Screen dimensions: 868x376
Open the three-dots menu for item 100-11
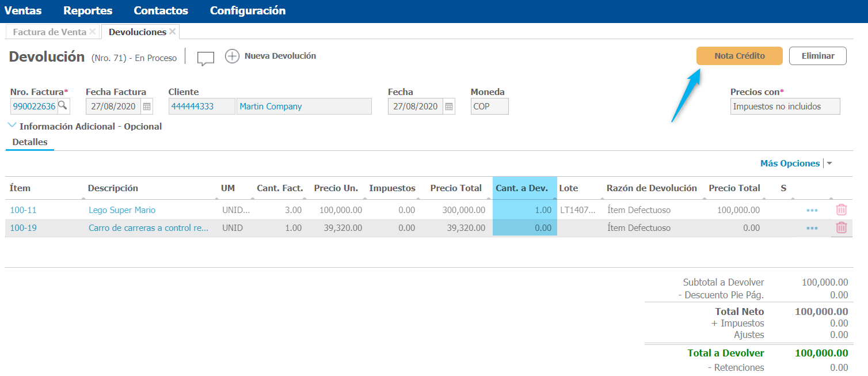(x=812, y=211)
